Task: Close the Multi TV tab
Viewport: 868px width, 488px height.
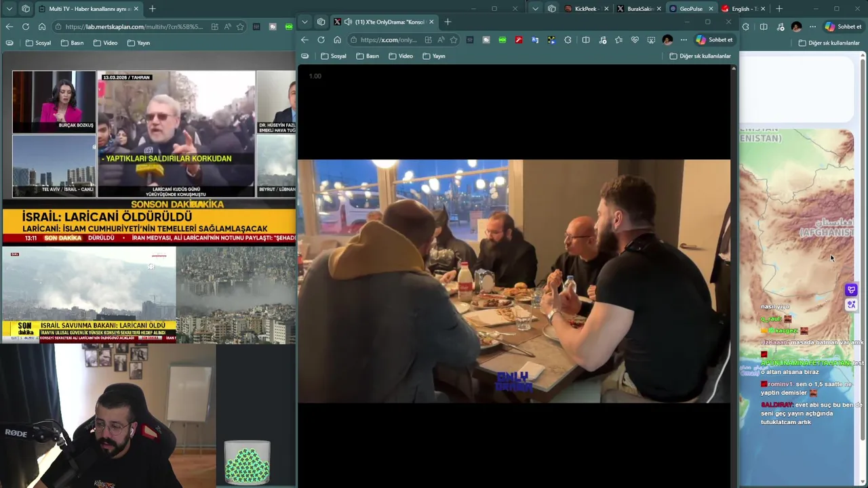Action: [x=136, y=9]
